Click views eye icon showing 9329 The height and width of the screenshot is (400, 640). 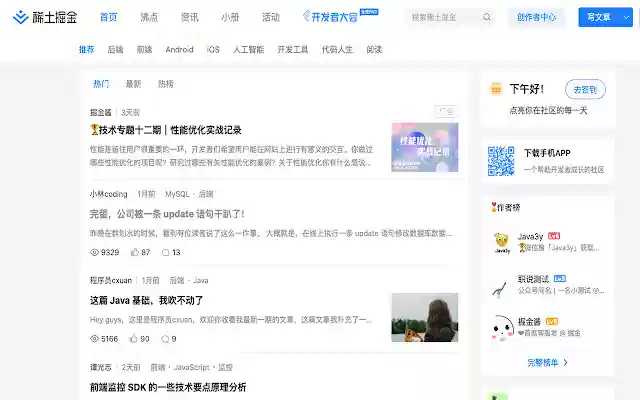94,253
